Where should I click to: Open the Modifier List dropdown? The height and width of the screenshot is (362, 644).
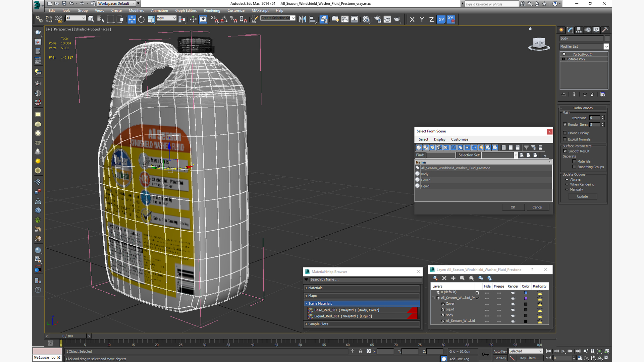click(584, 47)
